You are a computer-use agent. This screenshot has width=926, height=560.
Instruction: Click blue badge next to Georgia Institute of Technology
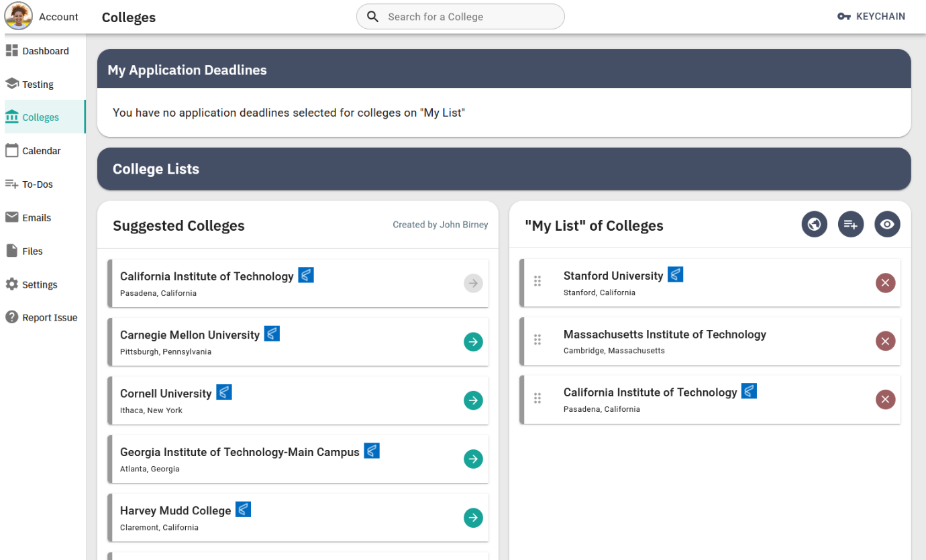click(372, 451)
